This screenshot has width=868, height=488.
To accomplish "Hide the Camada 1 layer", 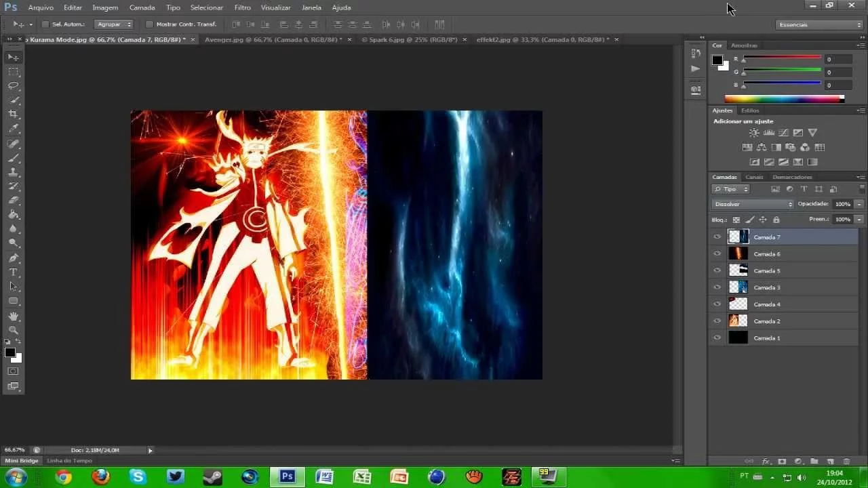I will (x=717, y=338).
